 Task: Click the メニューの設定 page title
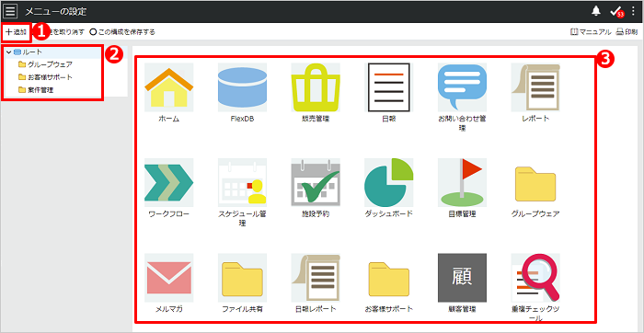[56, 11]
